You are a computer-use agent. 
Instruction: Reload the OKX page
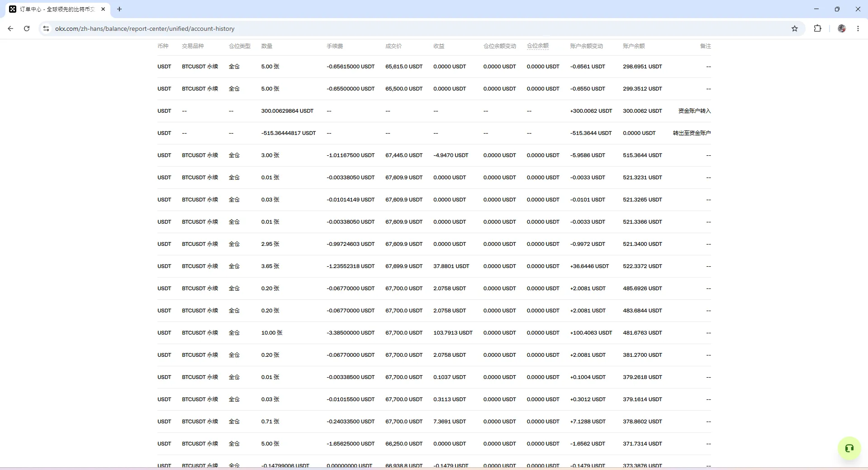pos(27,29)
